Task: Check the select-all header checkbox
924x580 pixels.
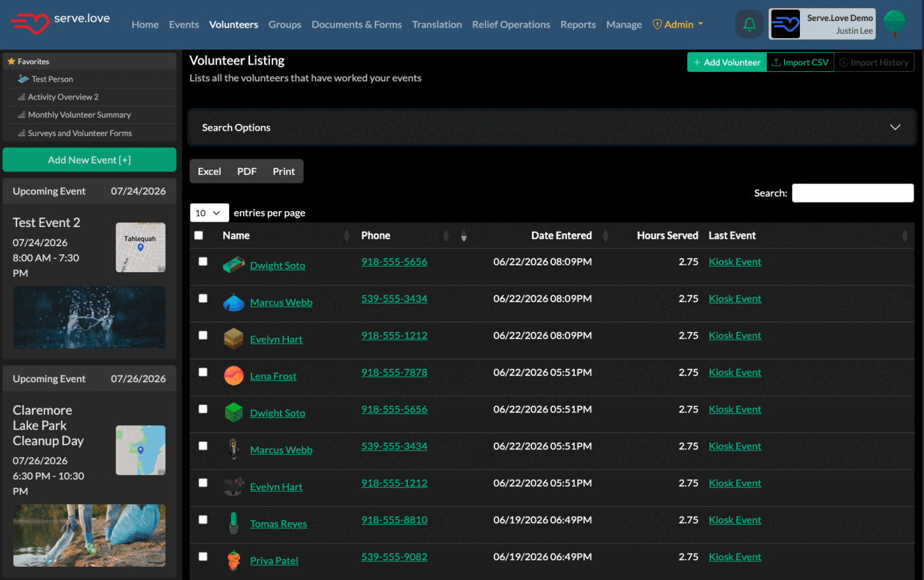Action: [x=199, y=236]
